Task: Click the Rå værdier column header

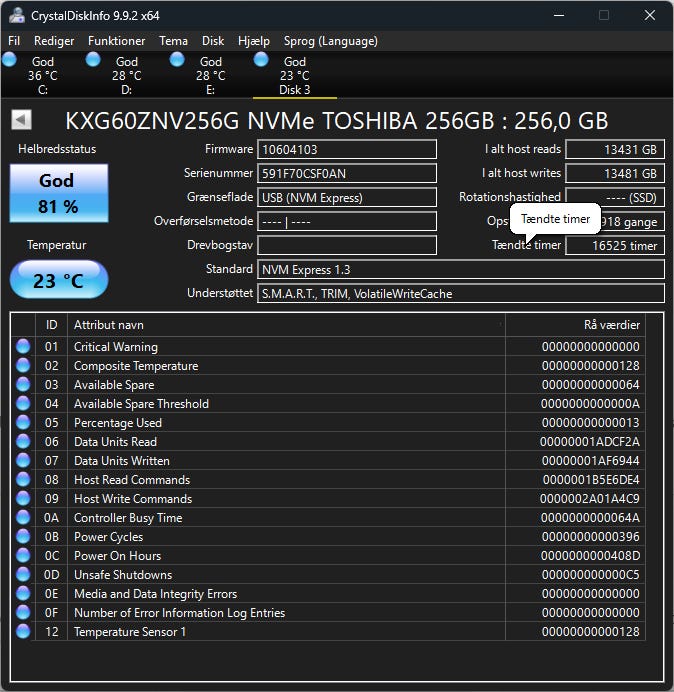Action: [575, 325]
